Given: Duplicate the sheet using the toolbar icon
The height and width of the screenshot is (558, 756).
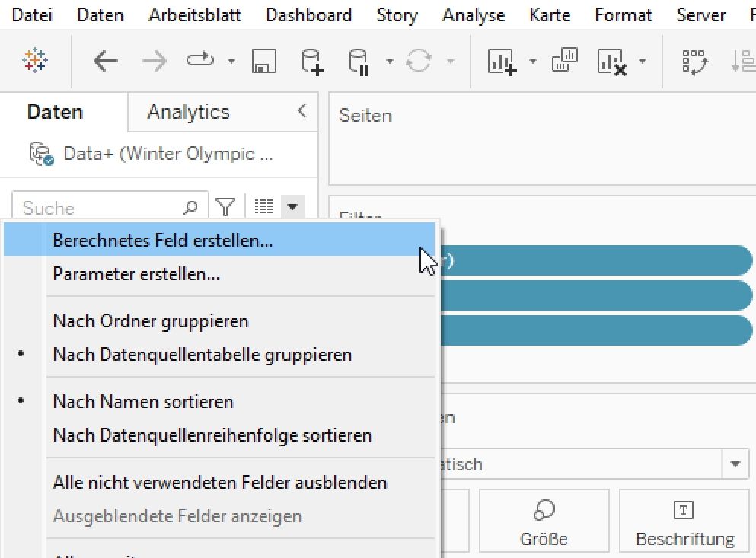Looking at the screenshot, I should (x=565, y=61).
